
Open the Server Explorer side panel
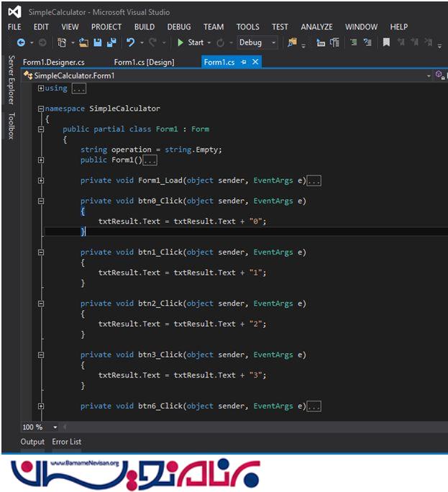point(12,80)
